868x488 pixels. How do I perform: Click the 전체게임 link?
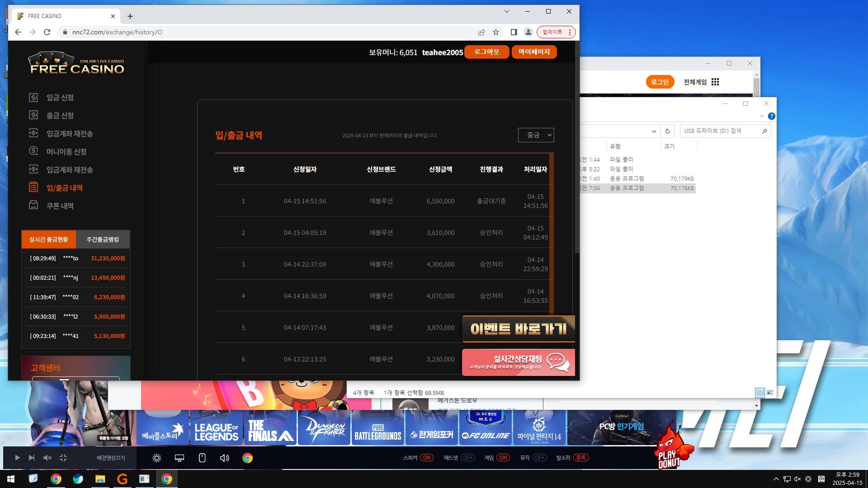click(x=695, y=82)
